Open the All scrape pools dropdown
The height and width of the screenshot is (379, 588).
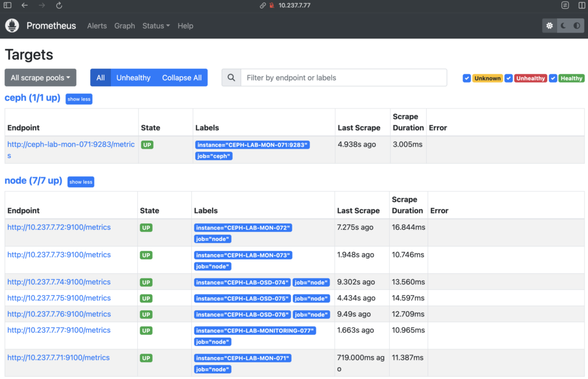pyautogui.click(x=41, y=78)
